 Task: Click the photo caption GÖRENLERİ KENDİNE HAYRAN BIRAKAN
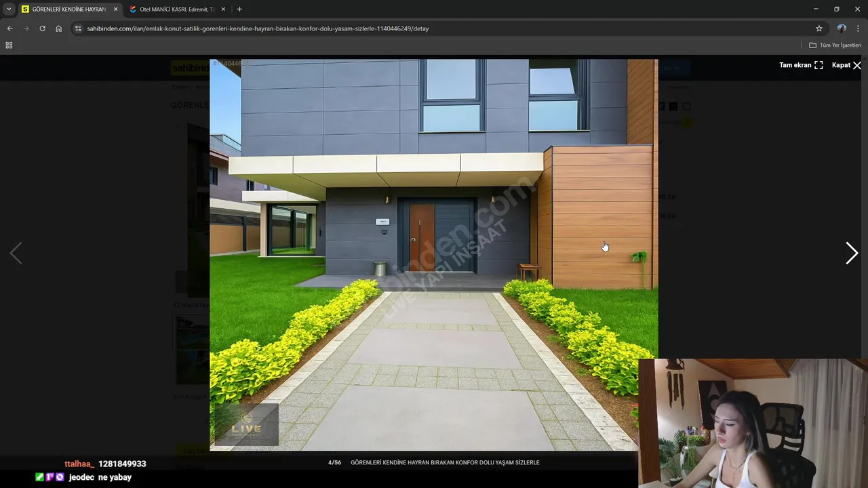tap(445, 462)
